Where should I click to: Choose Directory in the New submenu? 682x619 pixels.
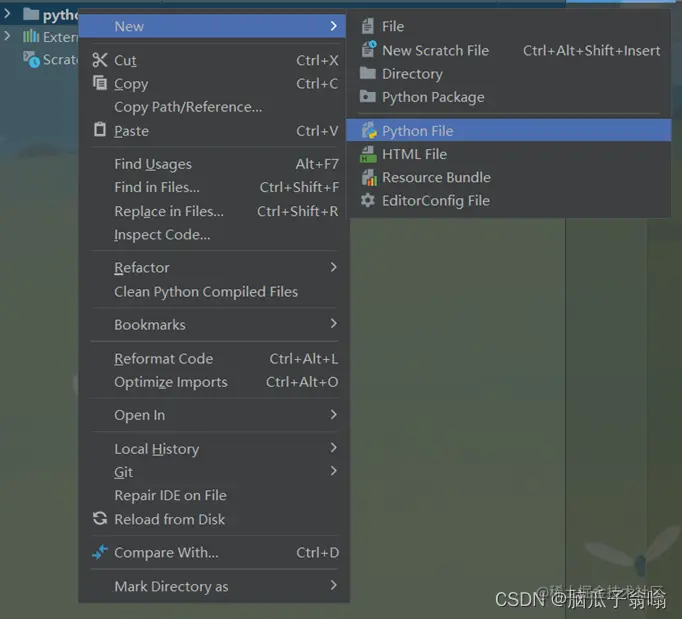(508, 74)
